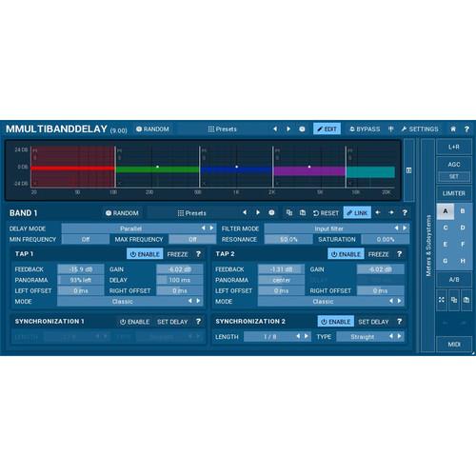Toggle the EDIT mode button
The image size is (476, 476).
[x=327, y=129]
